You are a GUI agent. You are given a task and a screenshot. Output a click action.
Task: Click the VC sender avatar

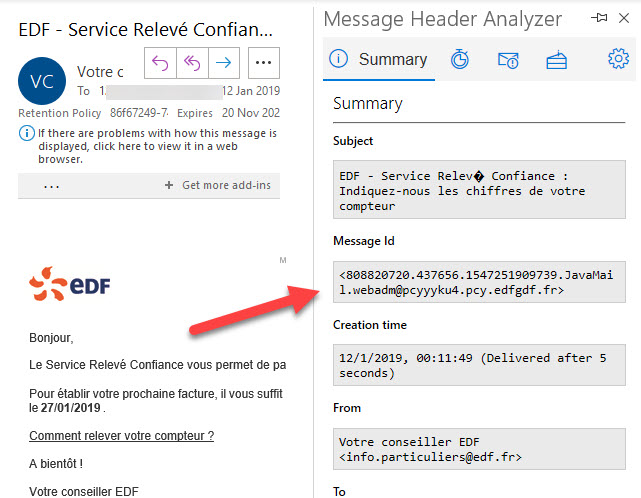tap(42, 81)
